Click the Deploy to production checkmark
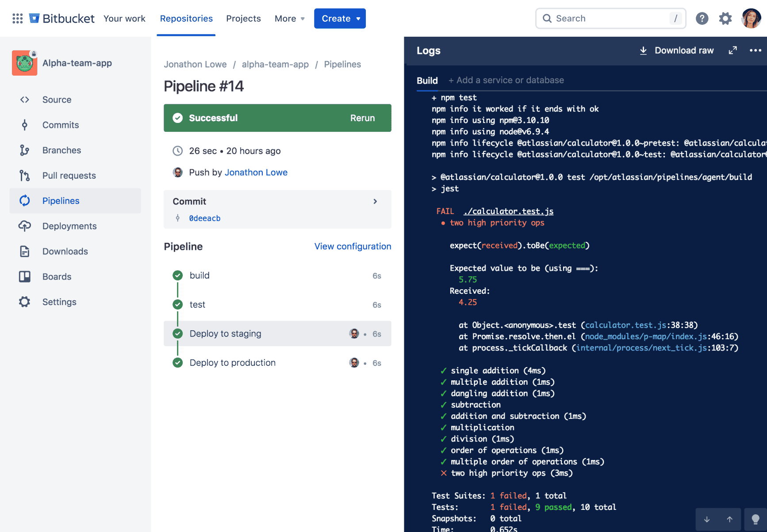The image size is (767, 532). (178, 363)
